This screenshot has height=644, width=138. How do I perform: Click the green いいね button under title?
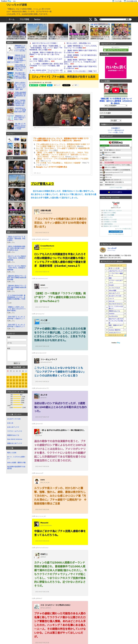coord(43,85)
